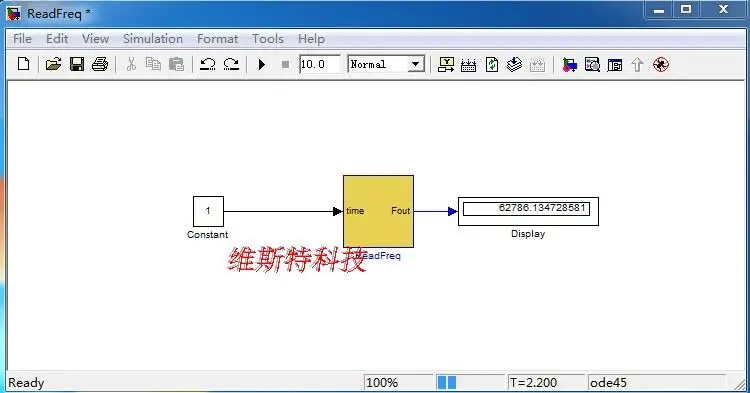The width and height of the screenshot is (750, 393).
Task: Click the Update diagram refresh icon
Action: [x=492, y=65]
